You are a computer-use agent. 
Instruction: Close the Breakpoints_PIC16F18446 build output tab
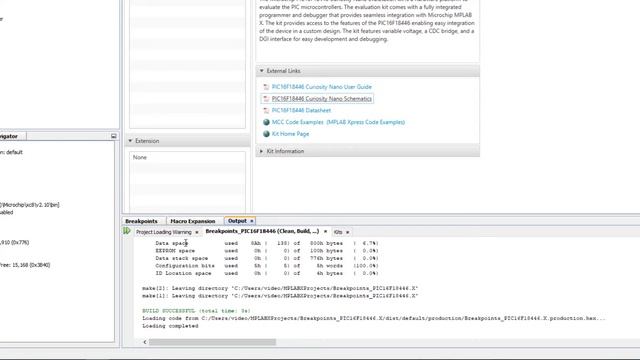325,231
